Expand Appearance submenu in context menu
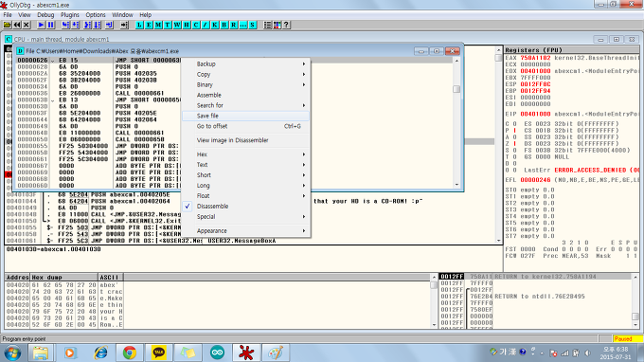Image resolution: width=644 pixels, height=362 pixels. (245, 231)
